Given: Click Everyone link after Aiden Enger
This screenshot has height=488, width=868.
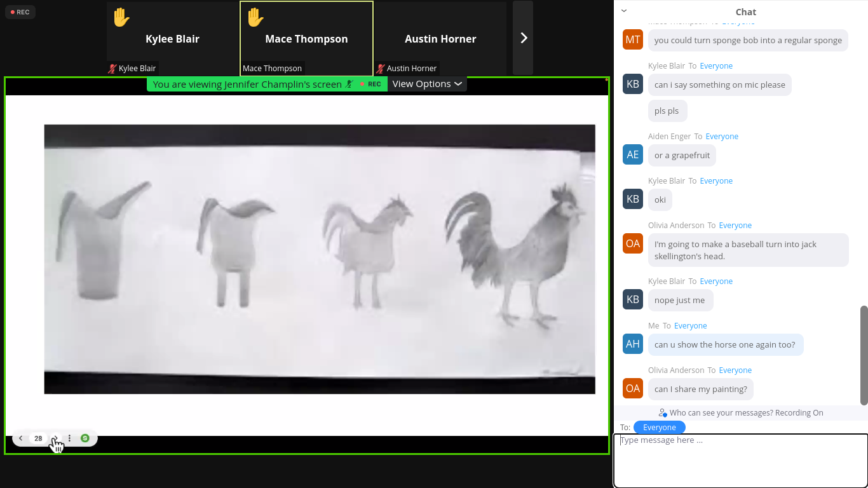Looking at the screenshot, I should pos(722,137).
